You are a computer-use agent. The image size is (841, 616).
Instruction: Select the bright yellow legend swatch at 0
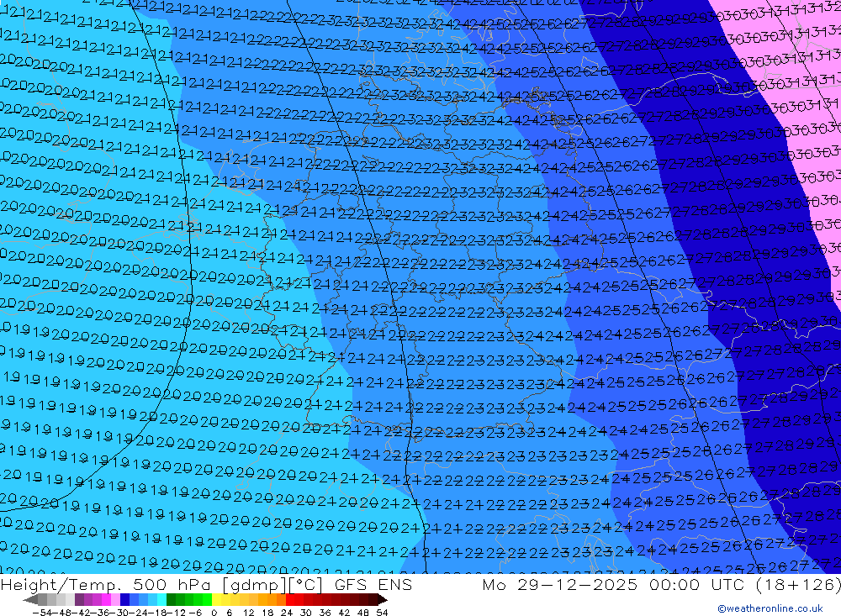216,600
